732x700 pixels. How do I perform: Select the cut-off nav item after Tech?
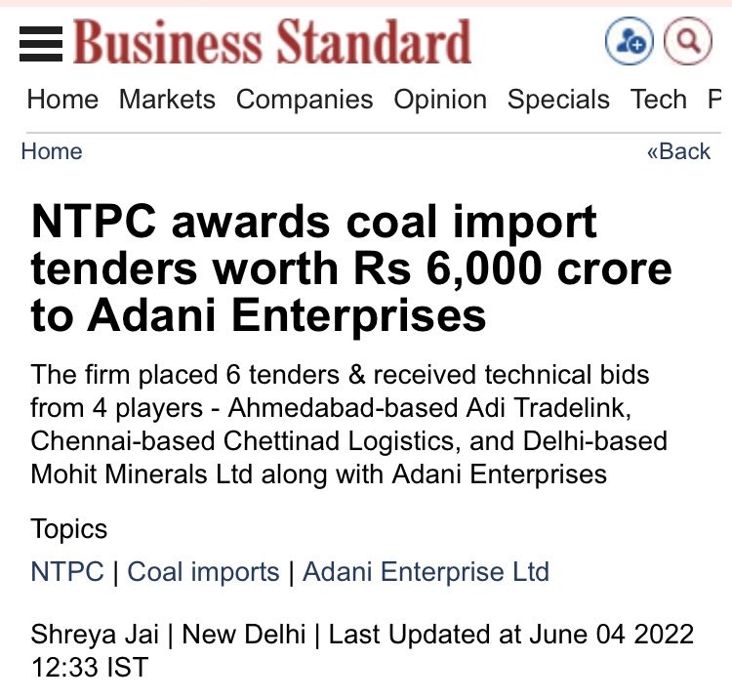714,100
